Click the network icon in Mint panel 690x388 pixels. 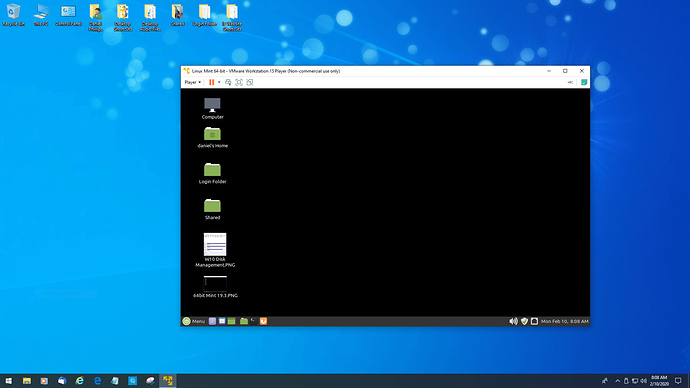[x=534, y=321]
